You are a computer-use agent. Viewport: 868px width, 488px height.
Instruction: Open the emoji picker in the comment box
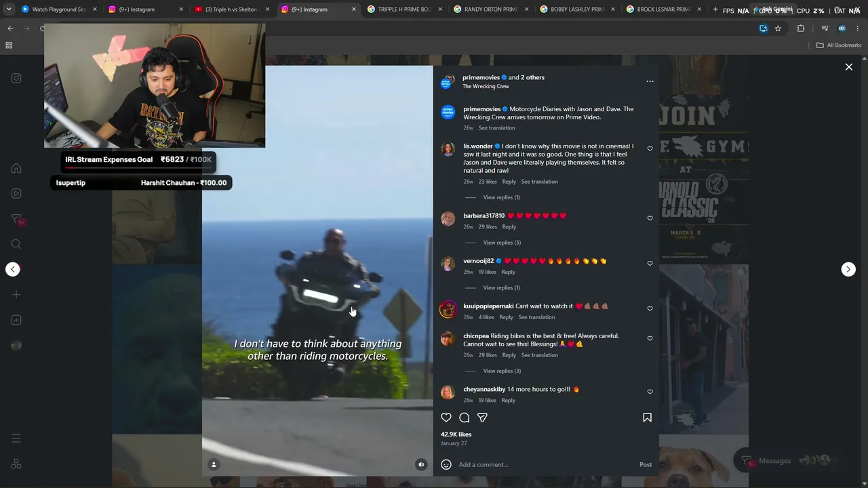446,464
